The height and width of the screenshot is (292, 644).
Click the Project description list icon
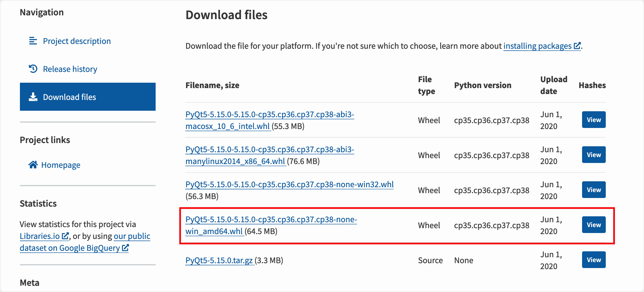coord(33,41)
